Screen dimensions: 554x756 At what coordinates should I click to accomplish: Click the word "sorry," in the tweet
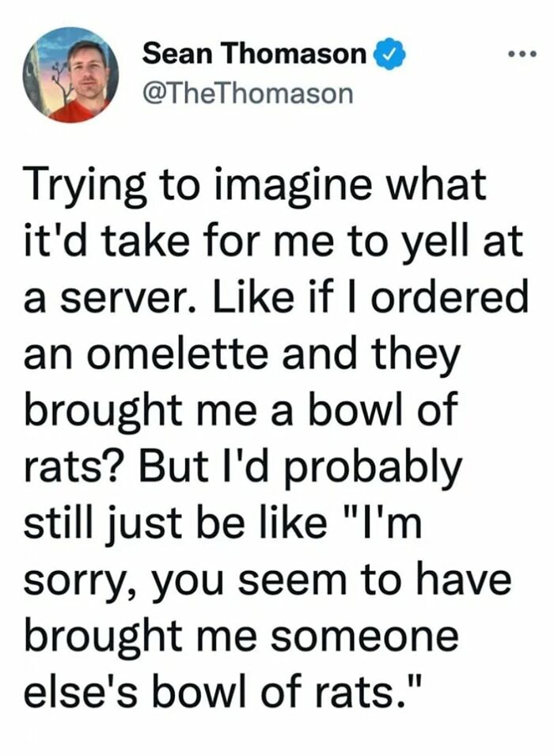(x=82, y=582)
